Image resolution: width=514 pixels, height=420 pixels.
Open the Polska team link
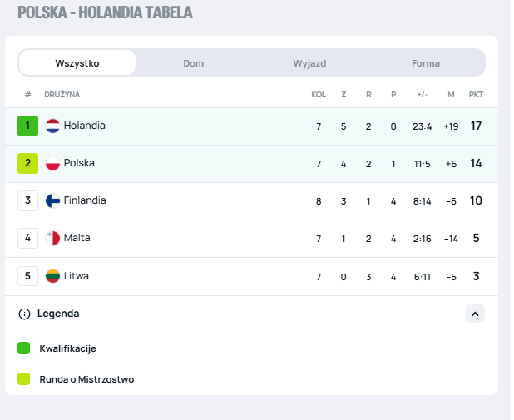(x=79, y=163)
